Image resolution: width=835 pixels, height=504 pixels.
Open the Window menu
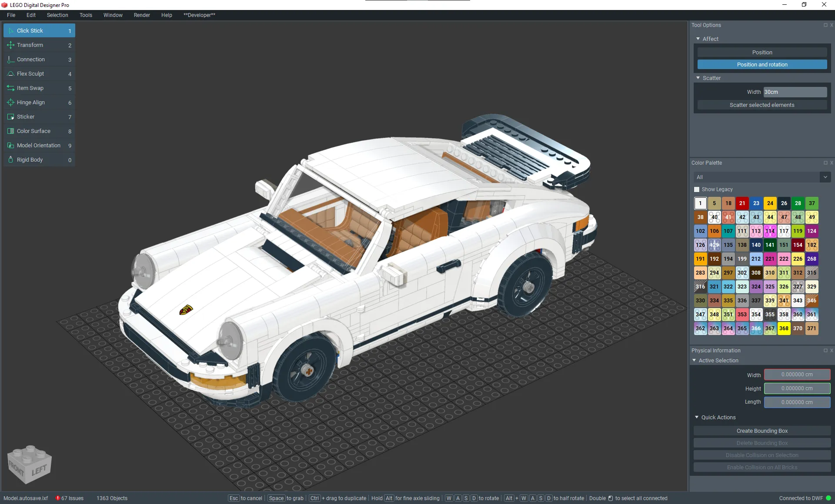pyautogui.click(x=113, y=15)
